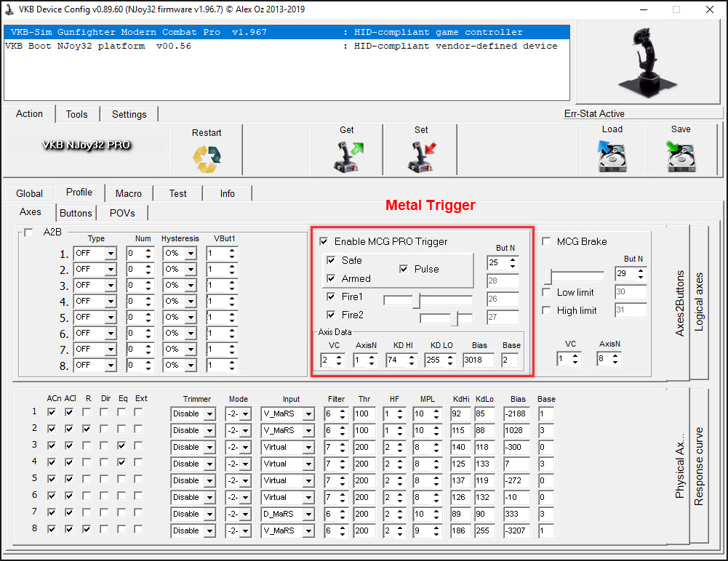
Task: Click the Restart recycle icon
Action: click(207, 158)
